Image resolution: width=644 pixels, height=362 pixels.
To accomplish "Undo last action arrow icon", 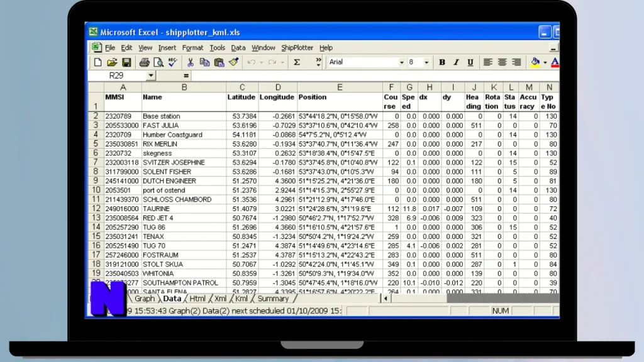I will (x=251, y=62).
